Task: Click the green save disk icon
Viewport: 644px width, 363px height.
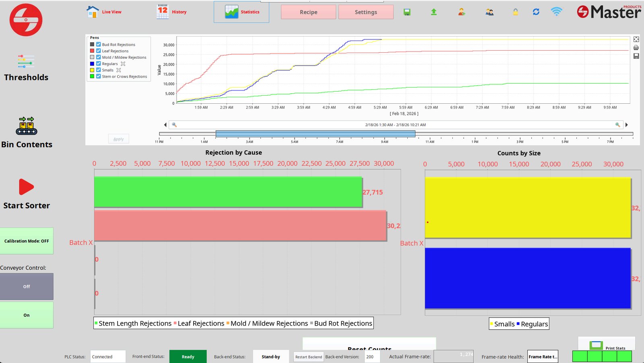Action: click(407, 12)
